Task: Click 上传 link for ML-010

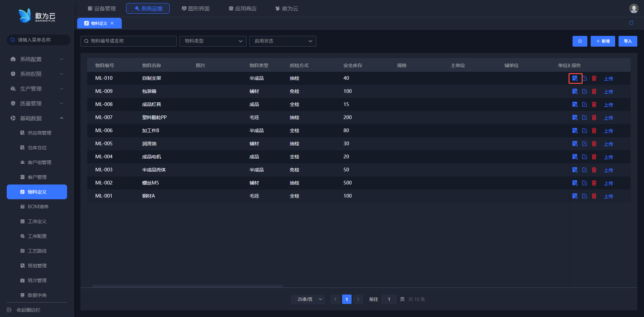Action: (608, 79)
